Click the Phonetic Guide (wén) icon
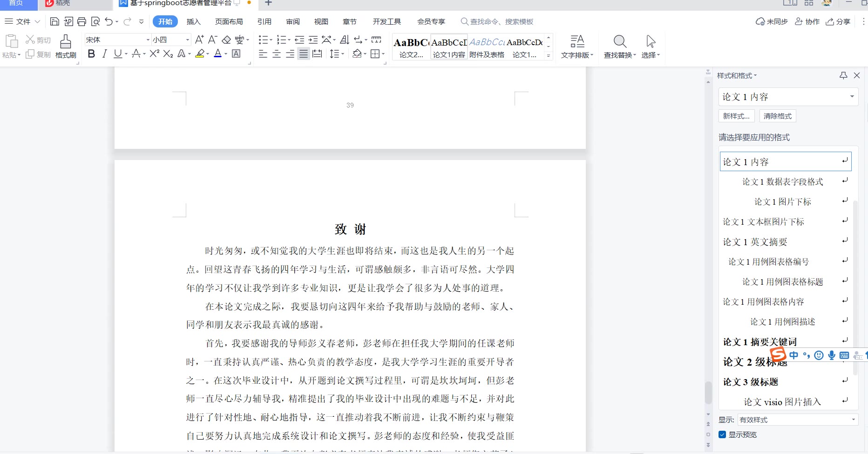Image resolution: width=868 pixels, height=454 pixels. (239, 40)
